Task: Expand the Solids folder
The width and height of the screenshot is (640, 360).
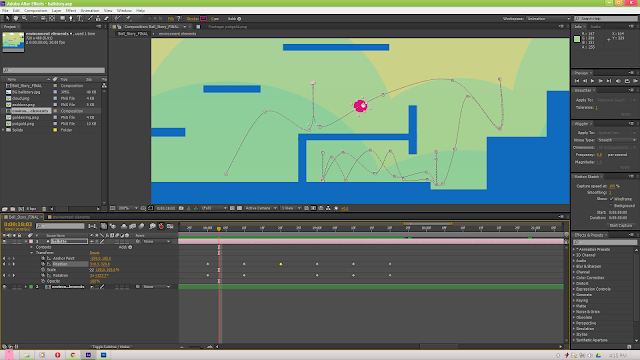Action: click(4, 130)
